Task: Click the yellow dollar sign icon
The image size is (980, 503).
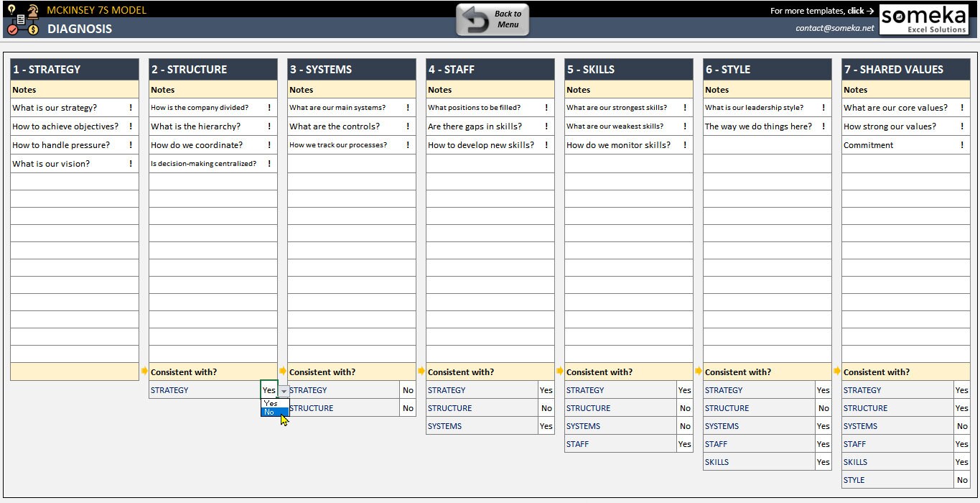Action: coord(33,30)
